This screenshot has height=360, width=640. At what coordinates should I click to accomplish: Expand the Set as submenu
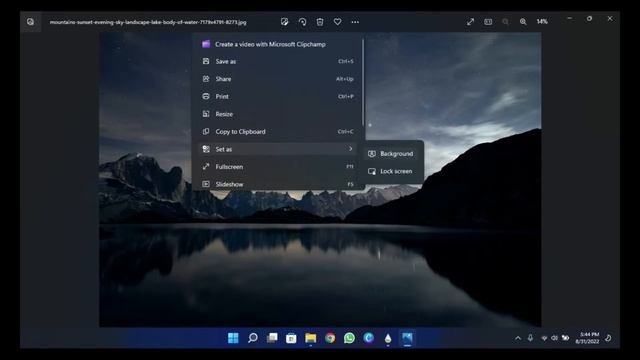tap(277, 149)
